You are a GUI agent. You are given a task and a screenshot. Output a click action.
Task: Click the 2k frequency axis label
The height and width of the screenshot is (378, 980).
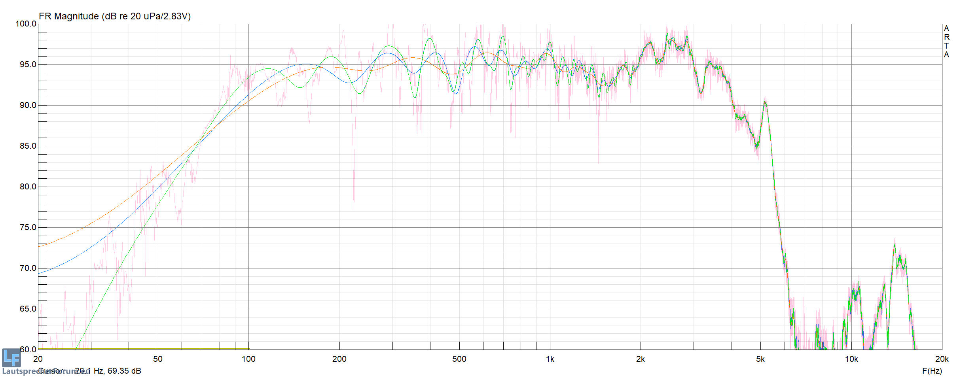point(640,359)
